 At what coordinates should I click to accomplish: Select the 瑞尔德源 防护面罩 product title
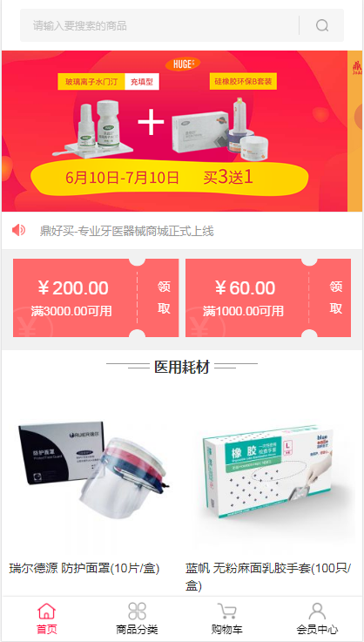pyautogui.click(x=84, y=568)
